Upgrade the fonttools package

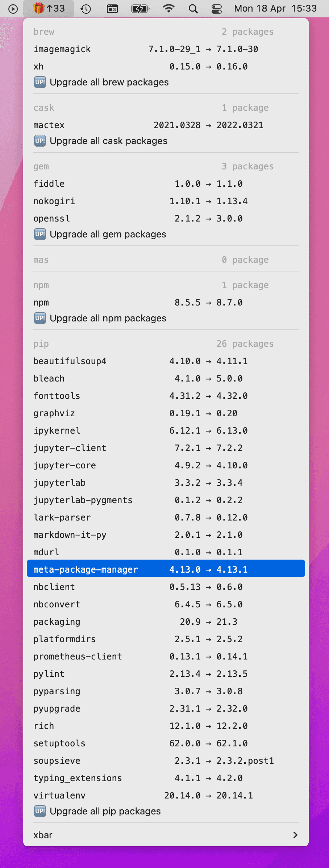166,396
